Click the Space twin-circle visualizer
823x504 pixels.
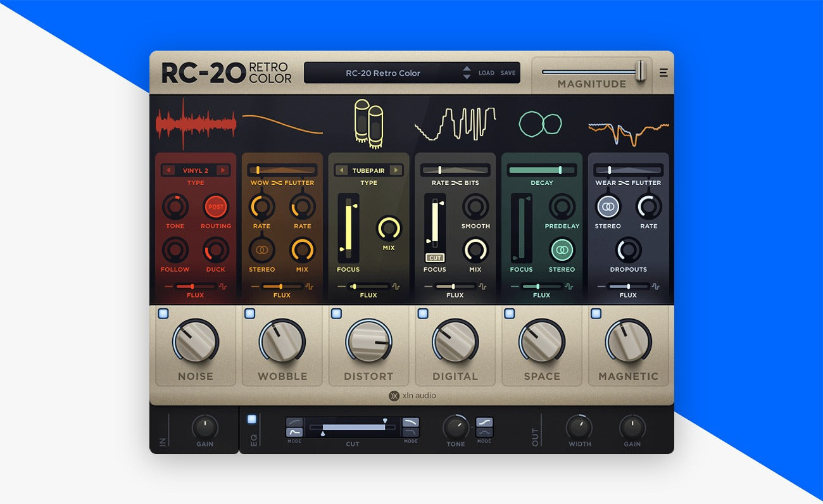click(541, 123)
